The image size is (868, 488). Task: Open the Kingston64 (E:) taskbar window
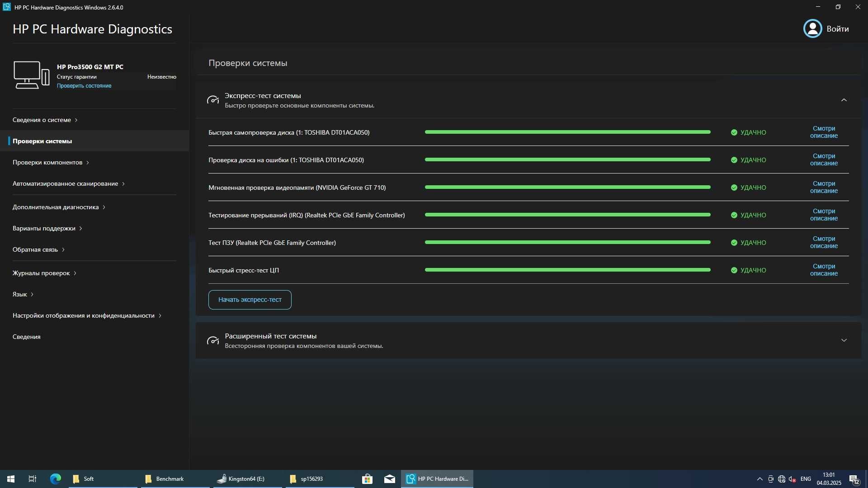pyautogui.click(x=248, y=479)
